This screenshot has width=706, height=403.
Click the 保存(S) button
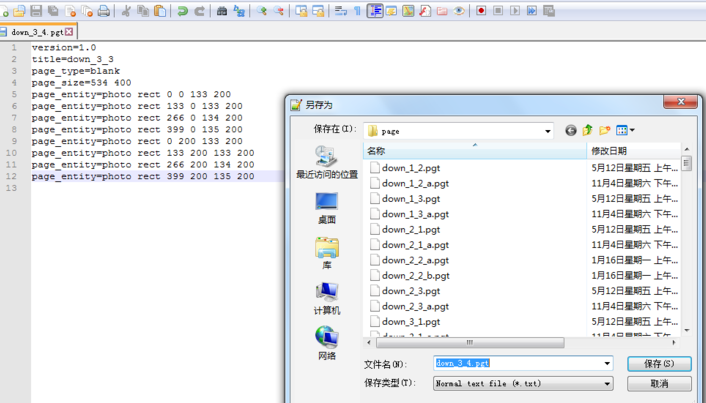coord(659,364)
